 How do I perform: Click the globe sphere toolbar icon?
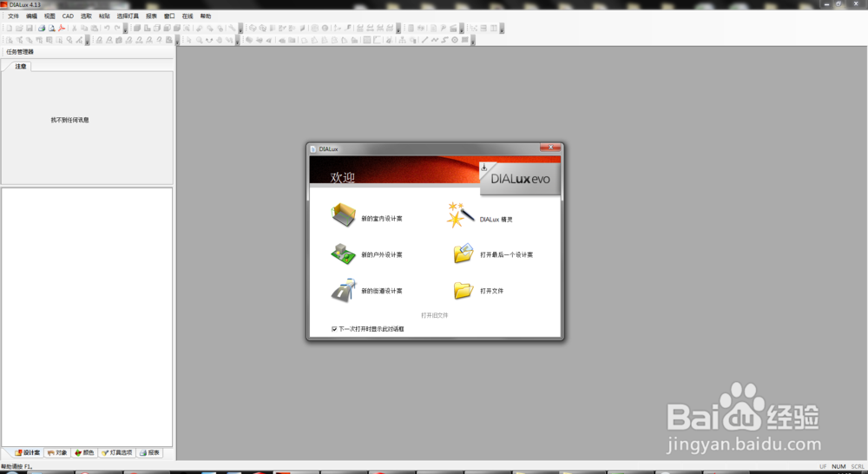click(x=325, y=28)
